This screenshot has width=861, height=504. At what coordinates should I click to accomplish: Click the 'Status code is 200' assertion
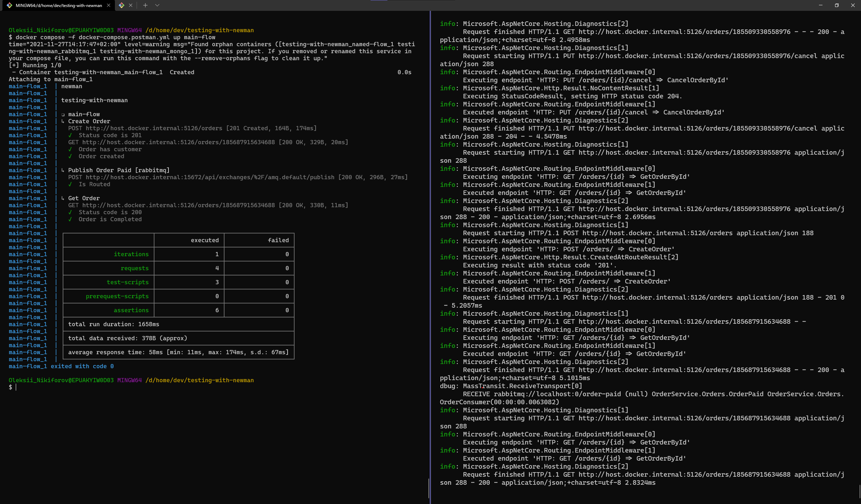[x=110, y=212]
